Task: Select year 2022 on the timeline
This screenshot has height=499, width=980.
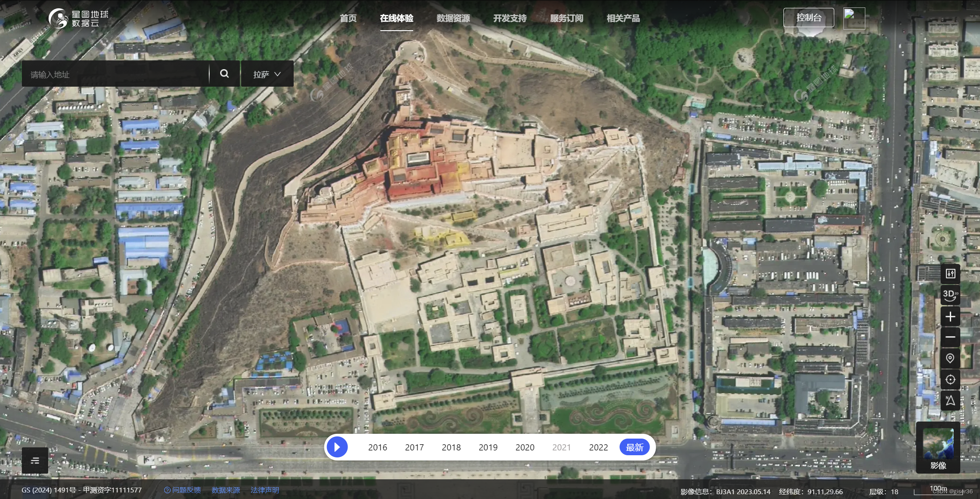Action: 598,447
